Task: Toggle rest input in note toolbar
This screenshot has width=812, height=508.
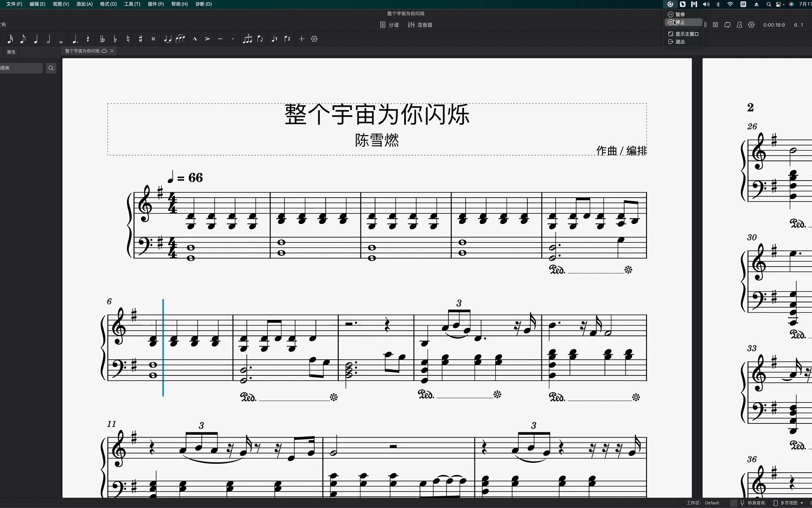Action: tap(88, 39)
